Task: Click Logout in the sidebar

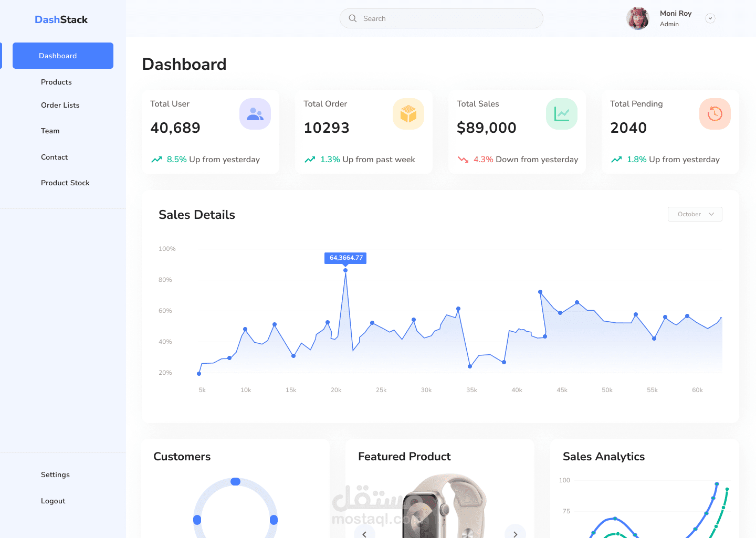Action: [x=53, y=501]
